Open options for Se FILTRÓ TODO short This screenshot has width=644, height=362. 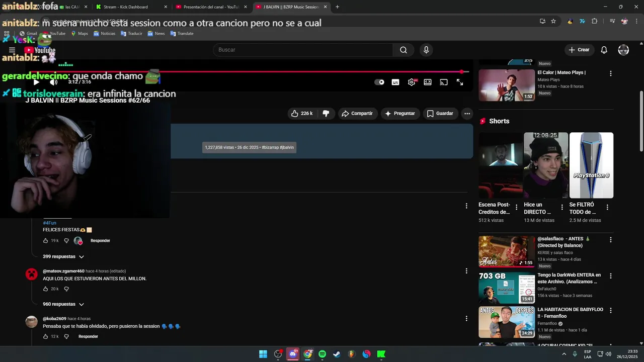pos(607,207)
